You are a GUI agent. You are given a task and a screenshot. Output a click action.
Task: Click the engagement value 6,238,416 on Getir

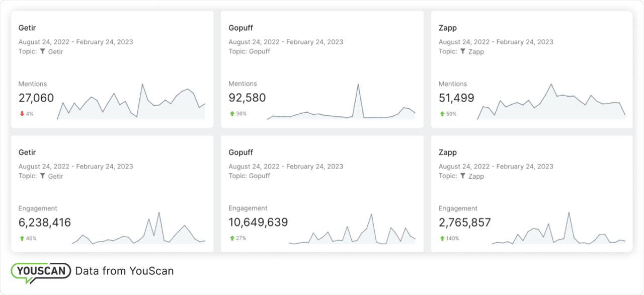[44, 222]
